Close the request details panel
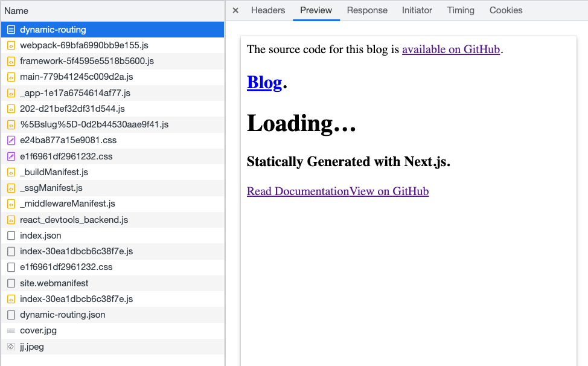Screen dimensions: 588x366 [x=235, y=10]
